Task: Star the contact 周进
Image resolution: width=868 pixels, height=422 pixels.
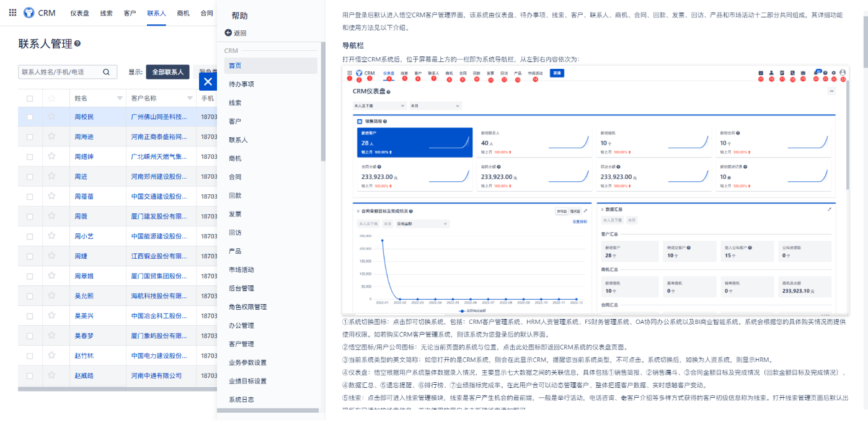Action: click(51, 176)
